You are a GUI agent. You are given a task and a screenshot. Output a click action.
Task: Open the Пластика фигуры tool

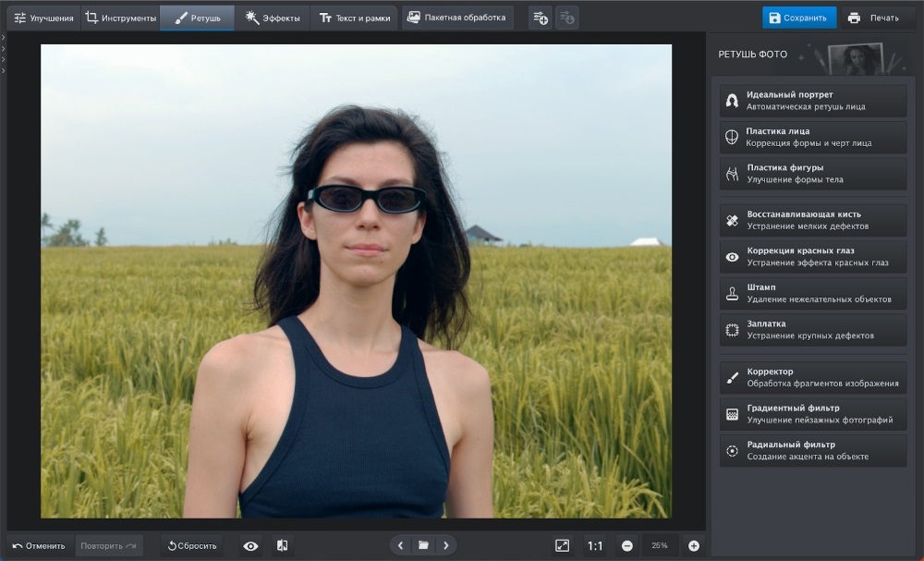coord(812,174)
